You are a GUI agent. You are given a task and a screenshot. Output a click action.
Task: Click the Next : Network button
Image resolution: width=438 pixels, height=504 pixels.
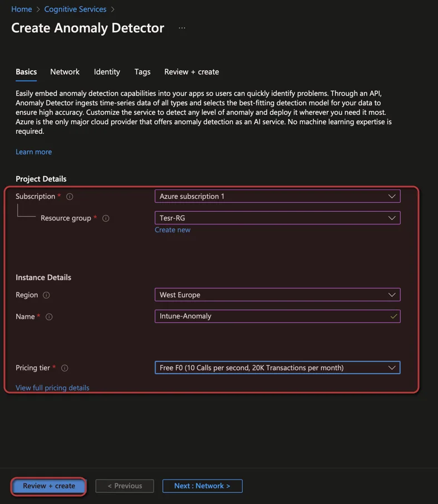[x=202, y=486]
